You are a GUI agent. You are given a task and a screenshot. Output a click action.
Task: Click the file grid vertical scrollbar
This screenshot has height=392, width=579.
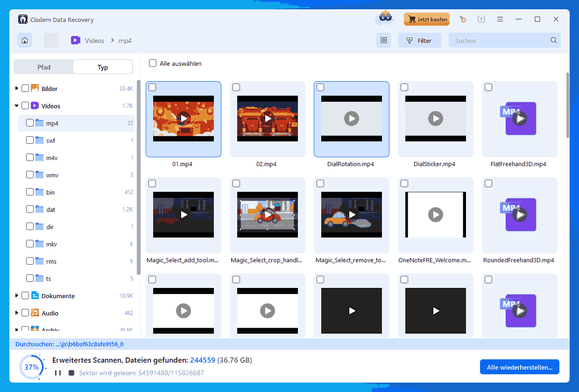(x=567, y=105)
